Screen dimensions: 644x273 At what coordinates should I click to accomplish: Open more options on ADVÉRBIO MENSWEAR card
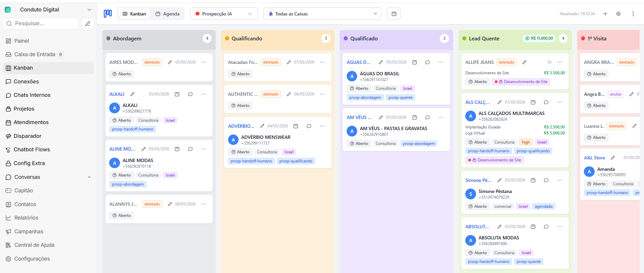click(x=322, y=126)
